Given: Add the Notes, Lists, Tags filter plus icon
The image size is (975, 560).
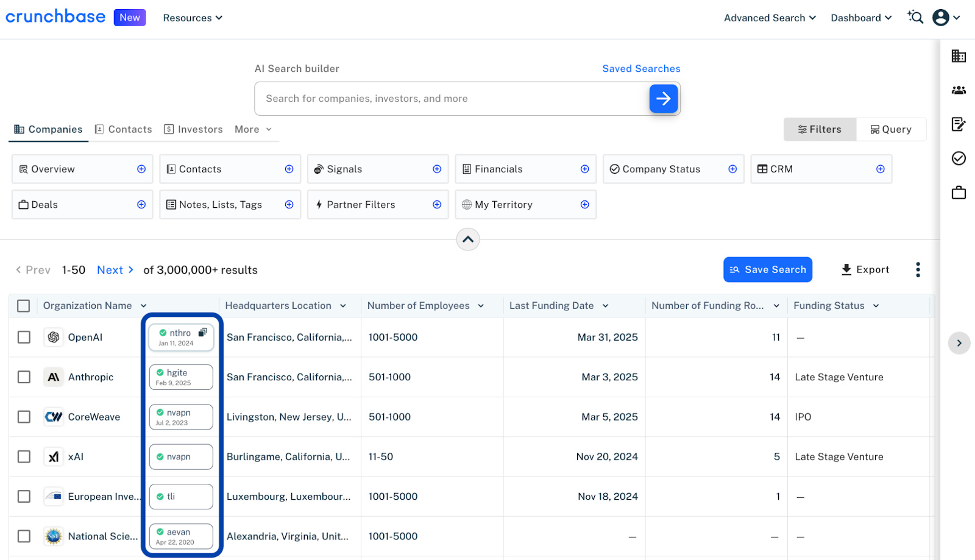Looking at the screenshot, I should [x=289, y=205].
